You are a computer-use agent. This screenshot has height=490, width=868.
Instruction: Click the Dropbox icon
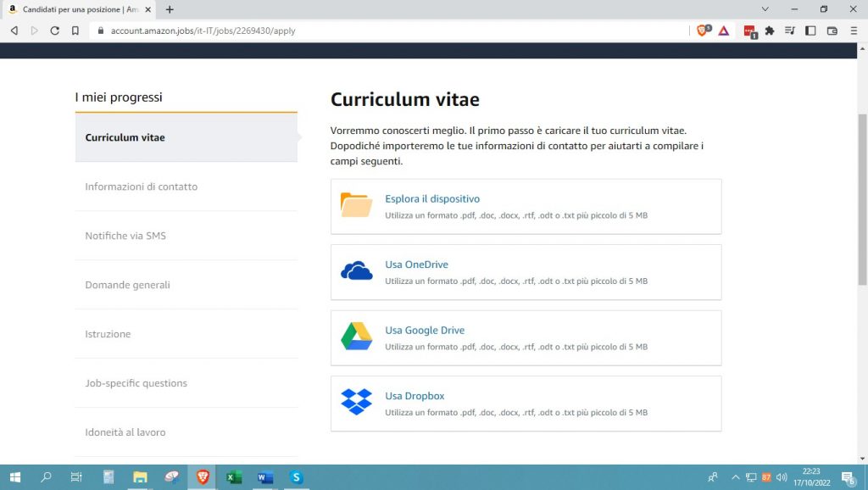356,401
